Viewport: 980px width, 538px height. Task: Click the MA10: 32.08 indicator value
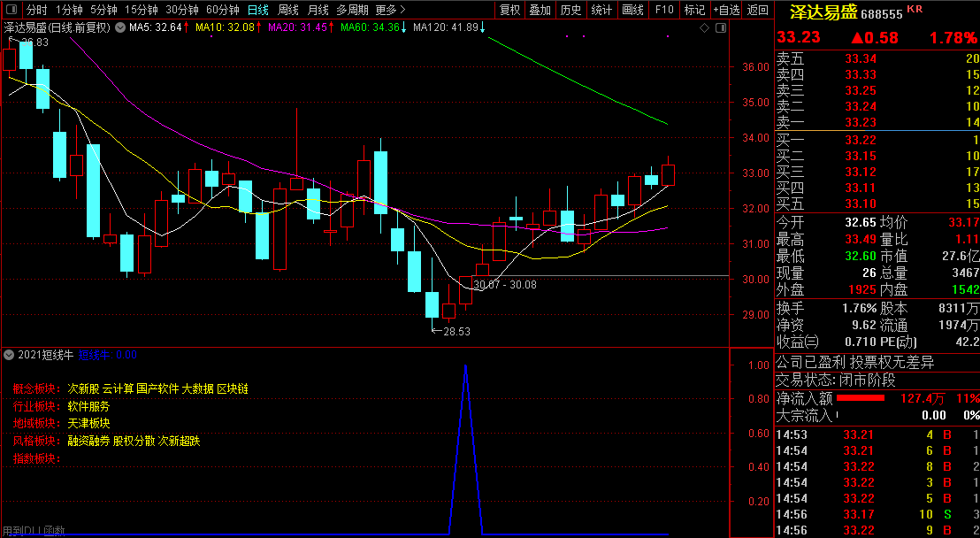coord(225,27)
